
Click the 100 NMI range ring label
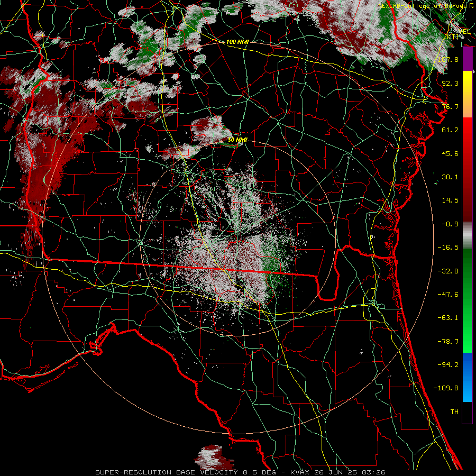point(237,42)
